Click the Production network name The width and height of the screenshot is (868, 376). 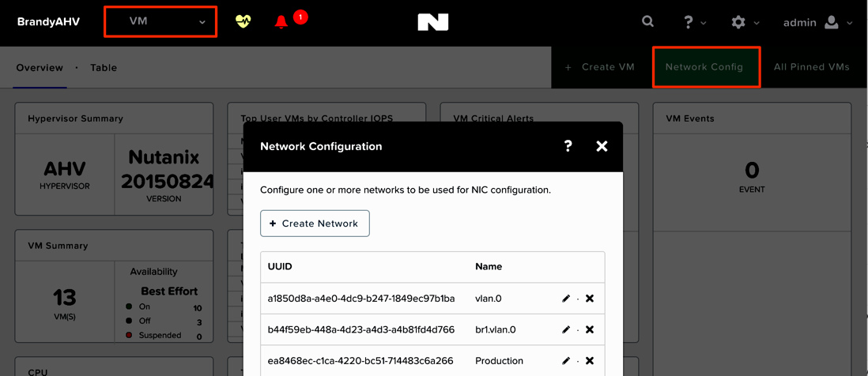(x=500, y=360)
